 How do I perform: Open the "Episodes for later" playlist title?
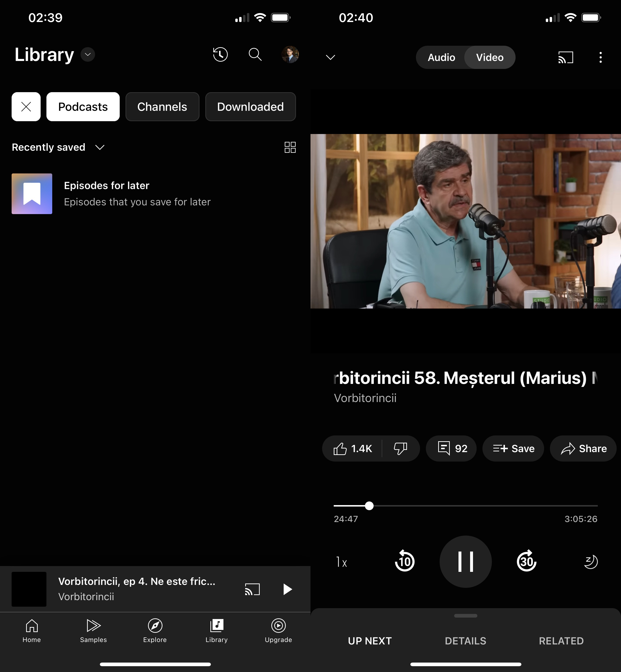(x=107, y=186)
